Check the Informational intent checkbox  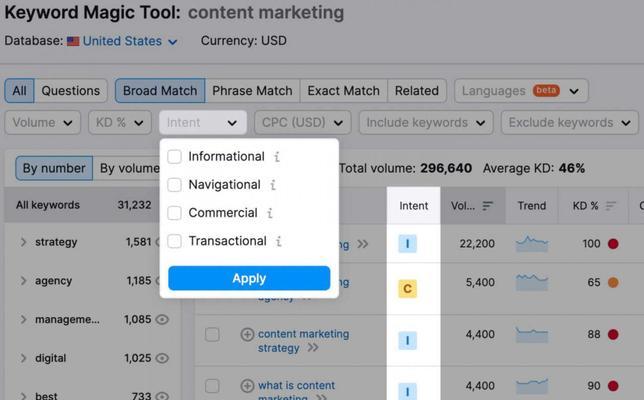[x=175, y=156]
